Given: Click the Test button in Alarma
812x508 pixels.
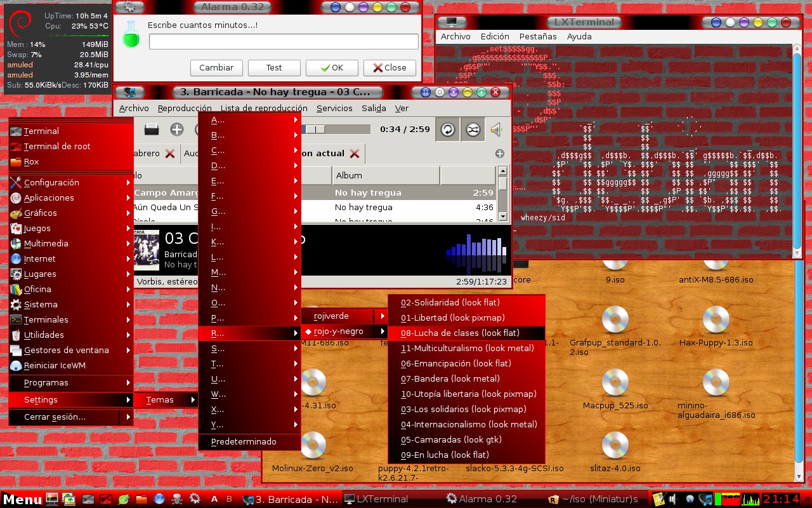Looking at the screenshot, I should (274, 68).
